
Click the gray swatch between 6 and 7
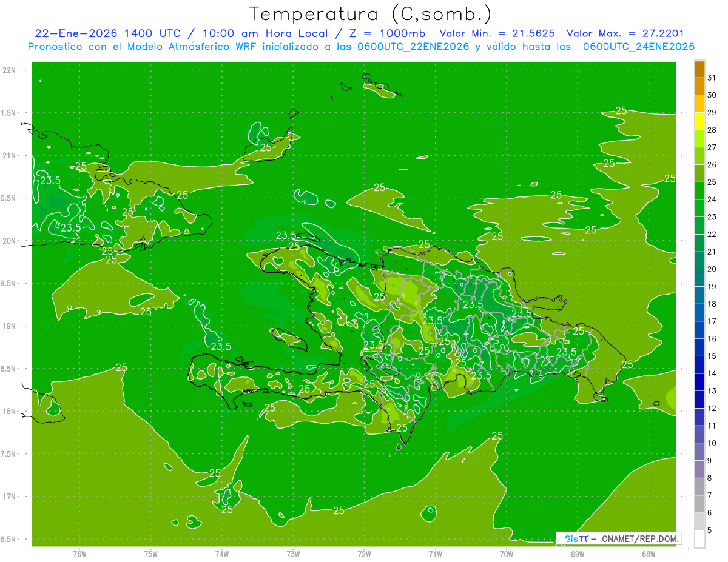tap(699, 504)
